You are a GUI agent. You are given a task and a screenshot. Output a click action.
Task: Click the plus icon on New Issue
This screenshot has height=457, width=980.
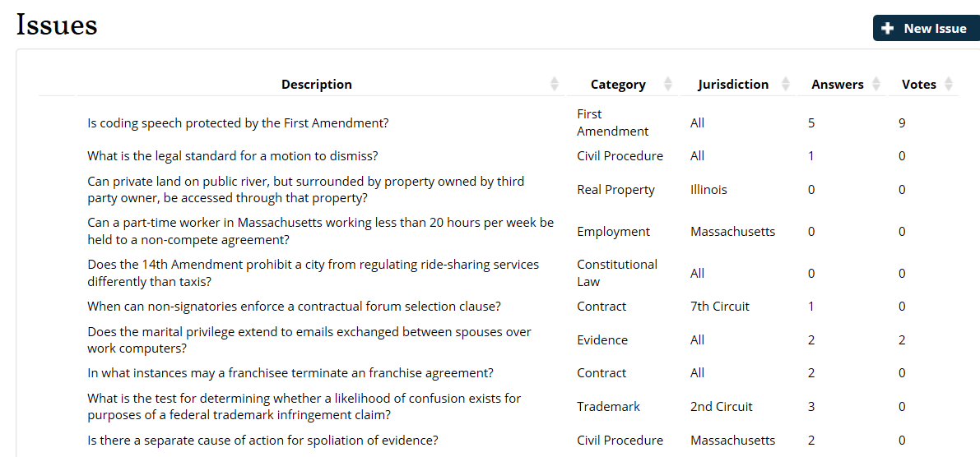tap(887, 29)
